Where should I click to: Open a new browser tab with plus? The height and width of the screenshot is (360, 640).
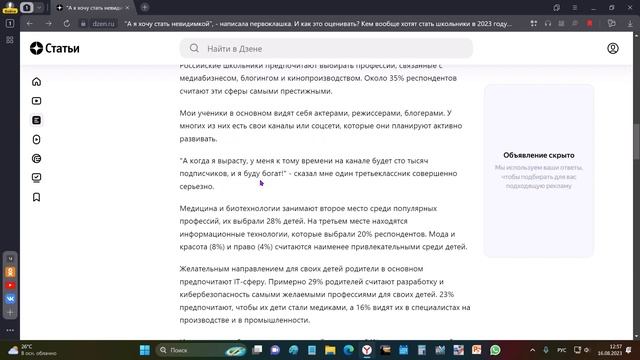(x=144, y=7)
